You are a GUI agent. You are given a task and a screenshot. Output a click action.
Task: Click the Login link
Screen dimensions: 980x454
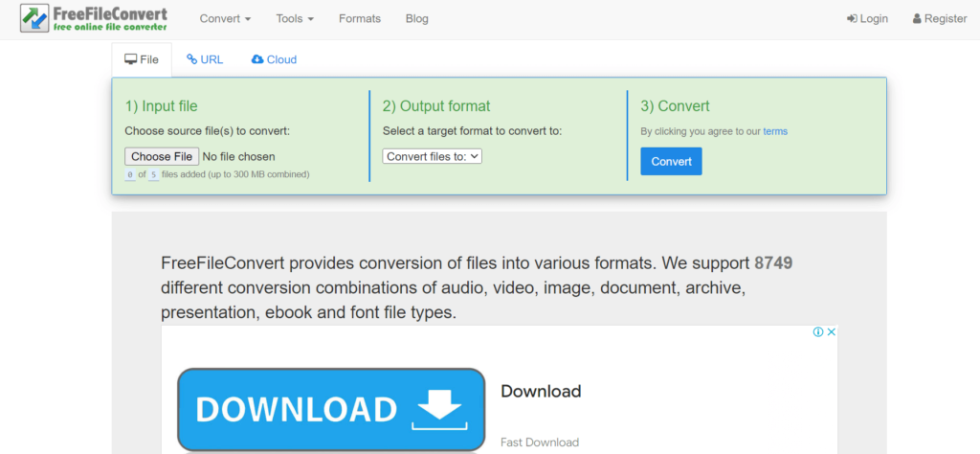coord(867,19)
